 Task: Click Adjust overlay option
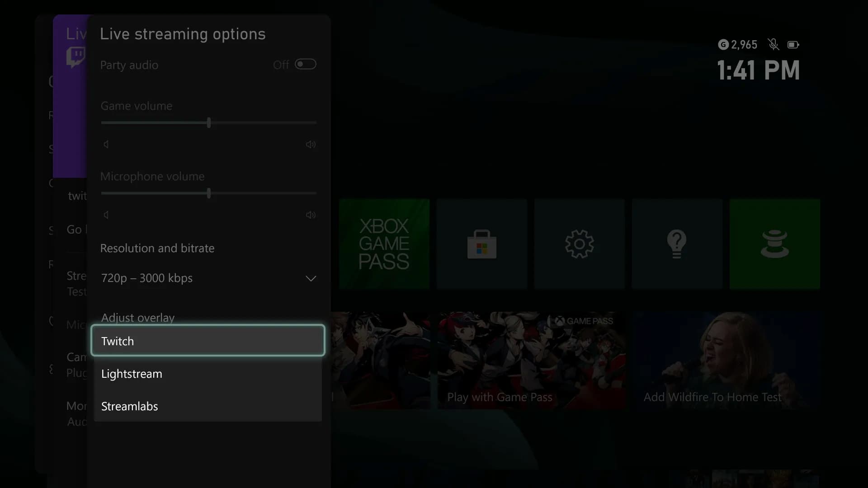pos(138,317)
